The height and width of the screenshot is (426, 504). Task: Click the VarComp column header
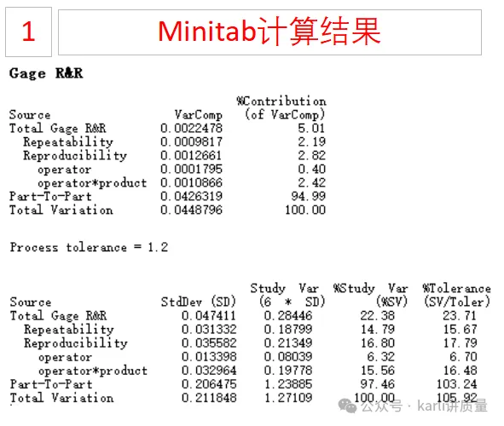pyautogui.click(x=199, y=115)
